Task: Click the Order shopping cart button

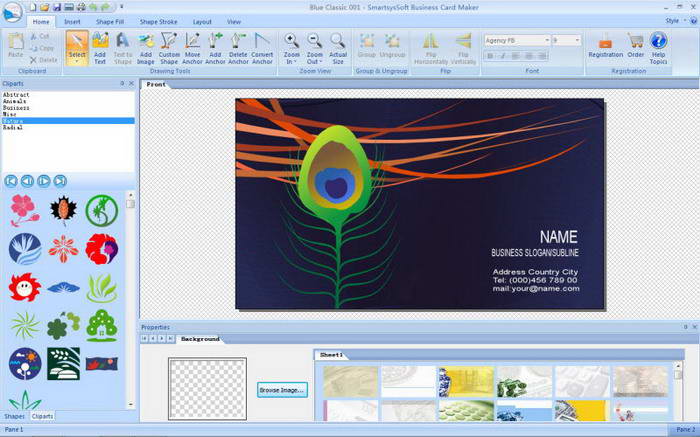Action: click(635, 45)
